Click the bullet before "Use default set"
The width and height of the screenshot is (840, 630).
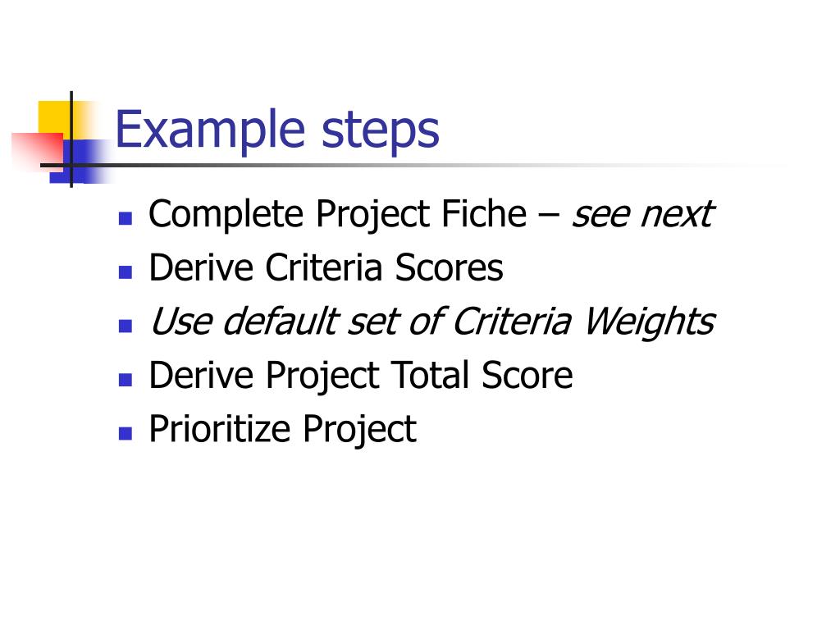click(126, 326)
